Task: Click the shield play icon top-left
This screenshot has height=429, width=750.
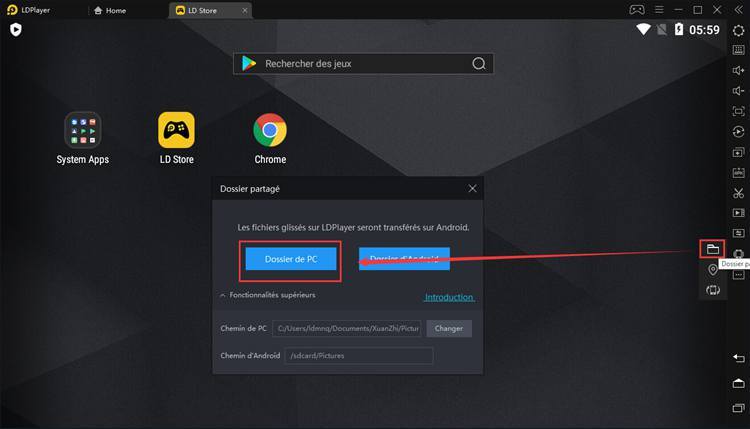Action: click(16, 30)
